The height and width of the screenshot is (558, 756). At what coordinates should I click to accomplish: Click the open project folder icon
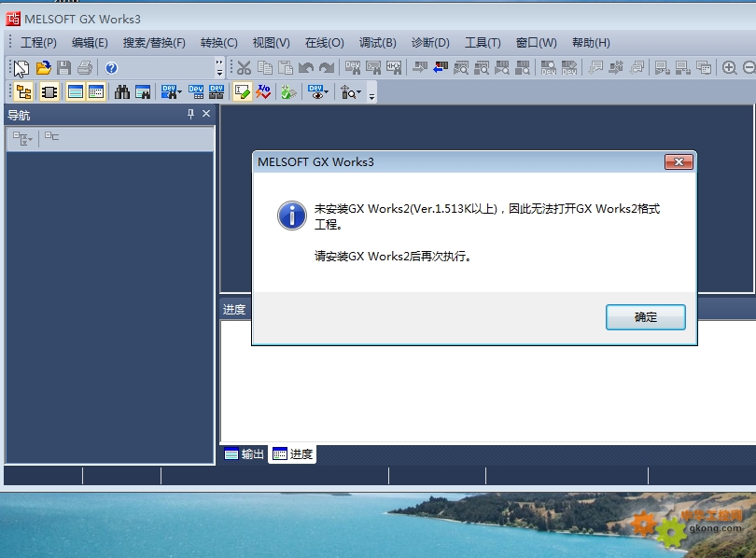point(43,68)
